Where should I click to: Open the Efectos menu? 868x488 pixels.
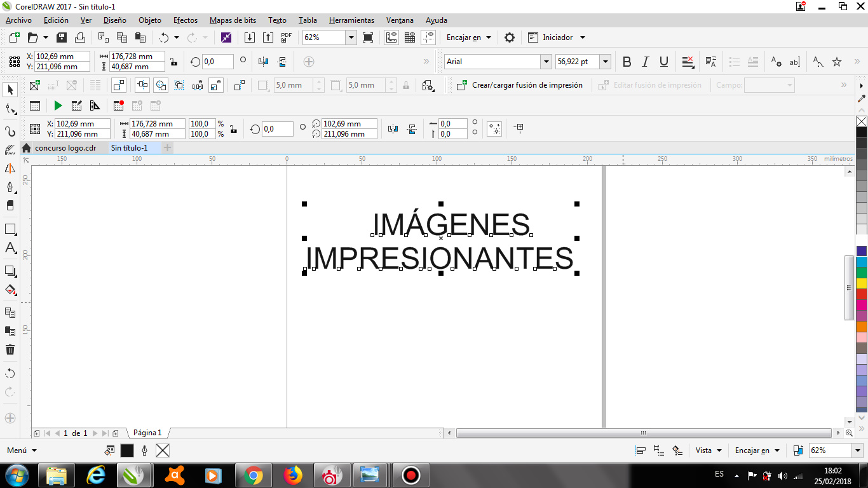tap(186, 20)
